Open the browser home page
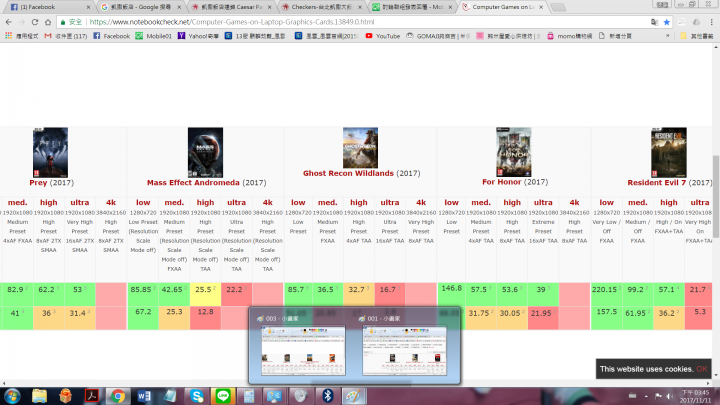The height and width of the screenshot is (405, 720). (x=48, y=22)
